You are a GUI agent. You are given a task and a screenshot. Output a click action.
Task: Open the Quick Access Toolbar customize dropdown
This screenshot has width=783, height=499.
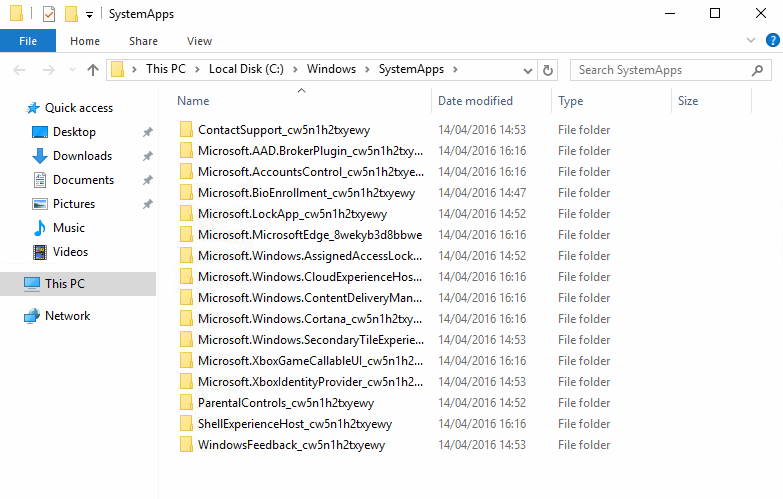[89, 15]
